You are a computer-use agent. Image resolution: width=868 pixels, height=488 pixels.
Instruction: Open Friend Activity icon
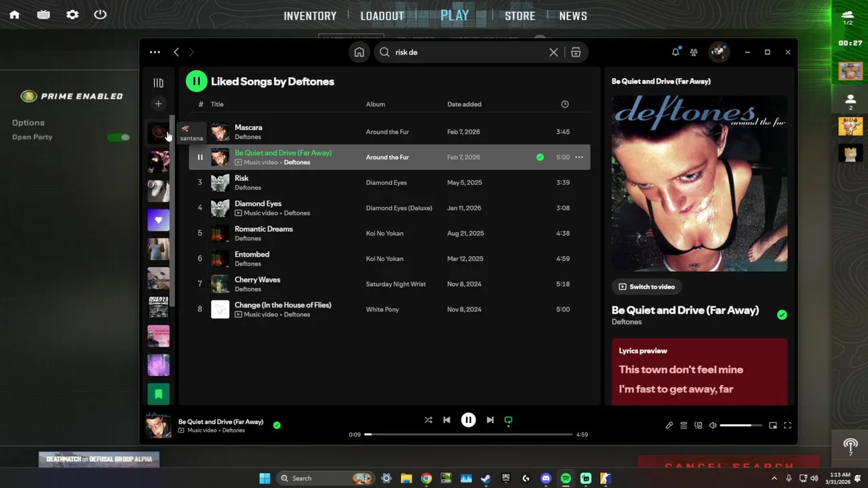pyautogui.click(x=694, y=52)
